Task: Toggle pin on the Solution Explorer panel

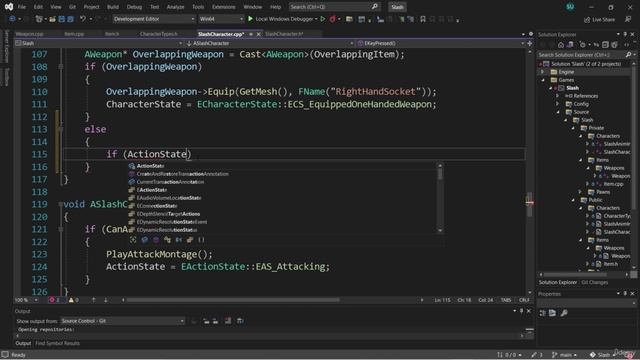Action: click(x=625, y=34)
